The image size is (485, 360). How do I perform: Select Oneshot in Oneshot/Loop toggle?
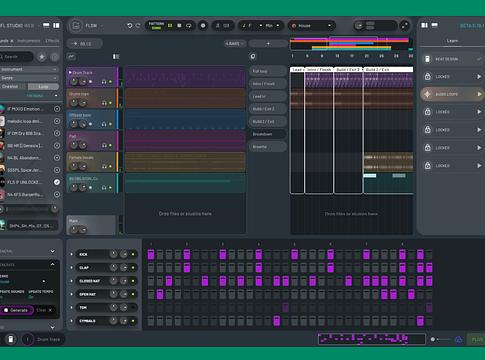[x=10, y=87]
